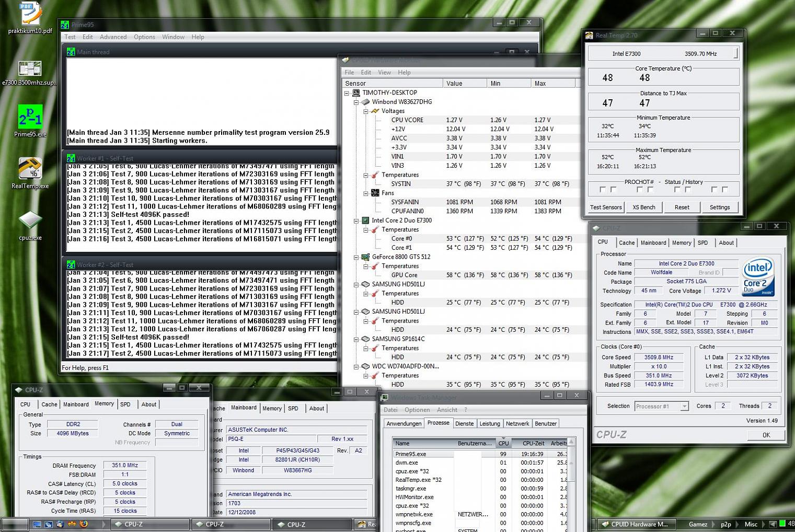Open Processor #1 selection dropdown in CPU-Z
795x532 pixels.
point(684,406)
